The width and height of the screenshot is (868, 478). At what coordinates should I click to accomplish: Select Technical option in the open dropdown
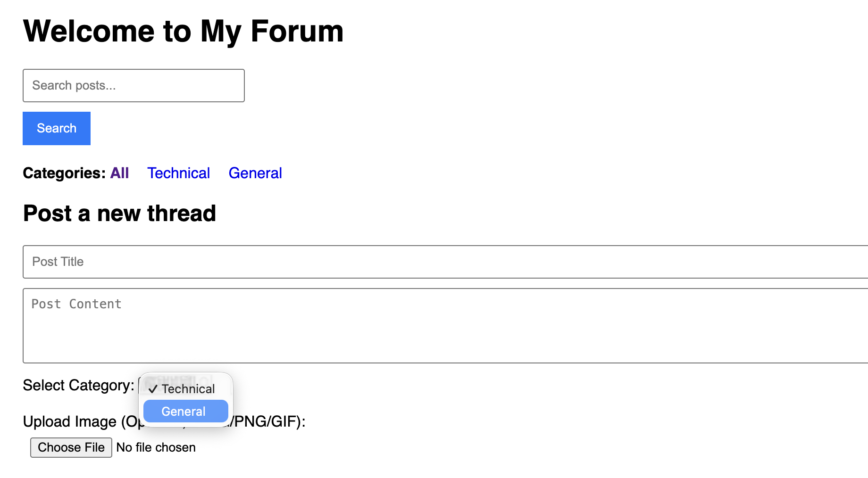coord(188,388)
